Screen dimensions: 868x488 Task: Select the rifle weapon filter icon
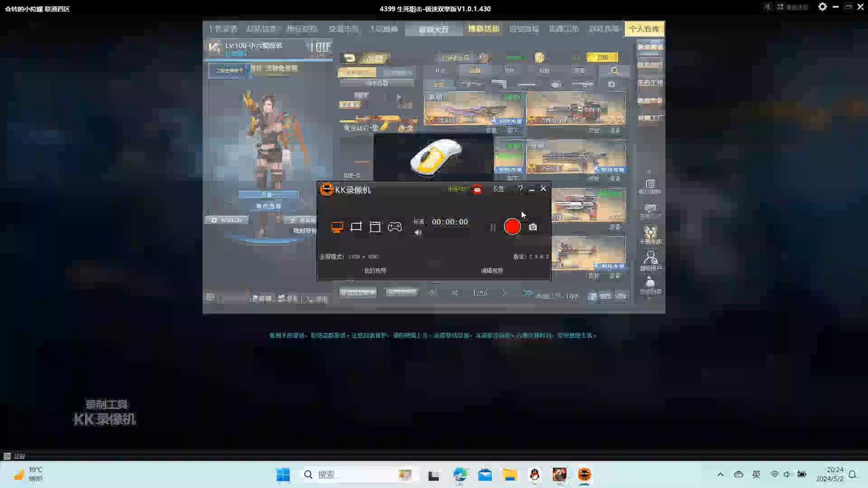tap(470, 84)
